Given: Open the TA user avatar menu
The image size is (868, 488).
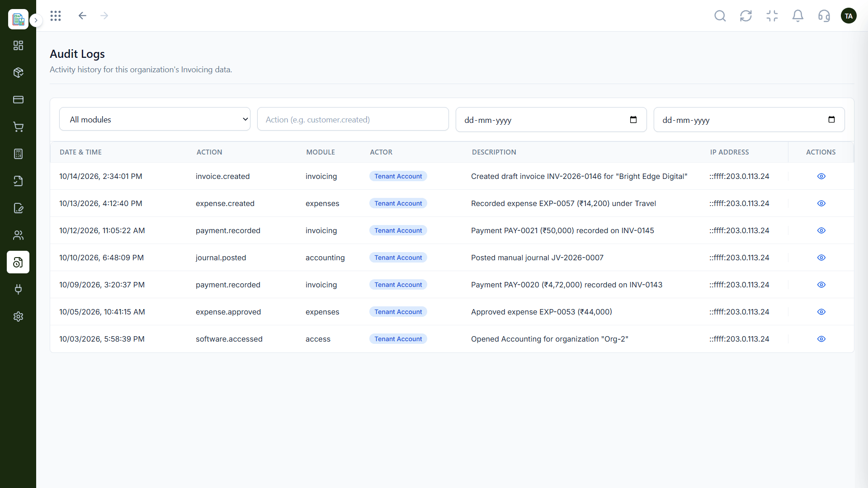Looking at the screenshot, I should coord(849,16).
